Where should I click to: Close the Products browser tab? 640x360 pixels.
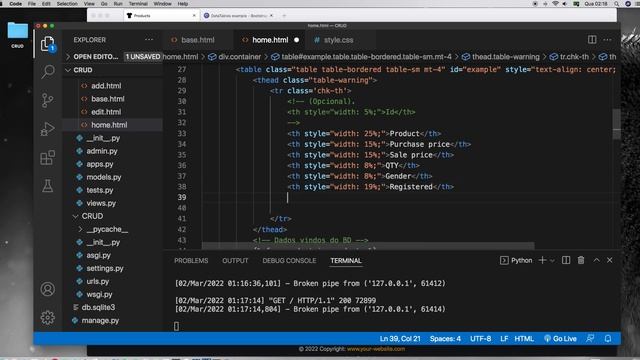click(x=194, y=16)
